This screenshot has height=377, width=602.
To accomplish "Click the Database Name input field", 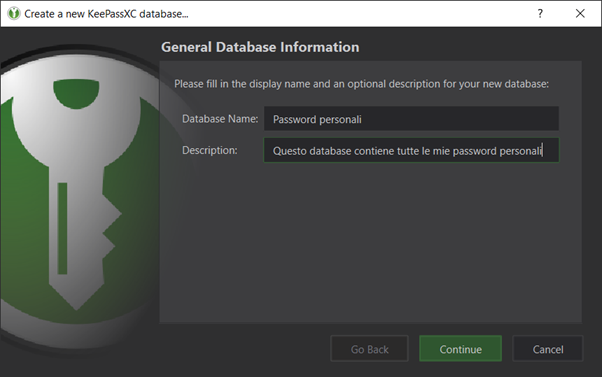I will pos(411,119).
